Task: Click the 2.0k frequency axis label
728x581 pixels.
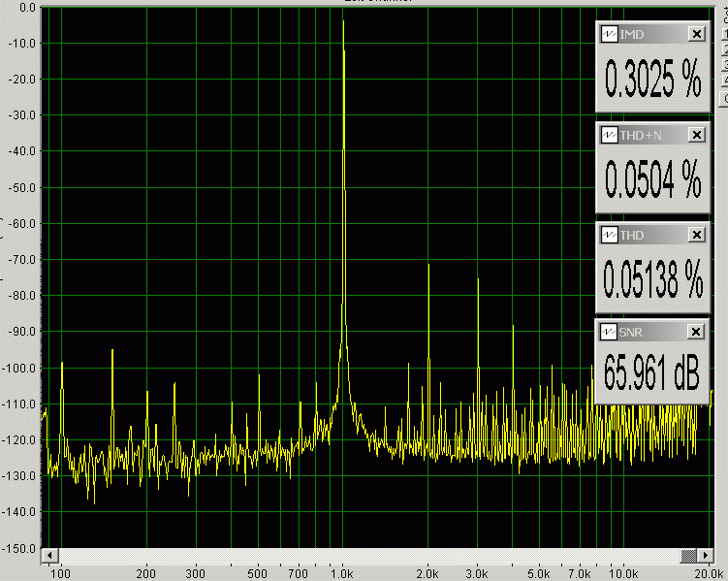Action: [x=427, y=573]
